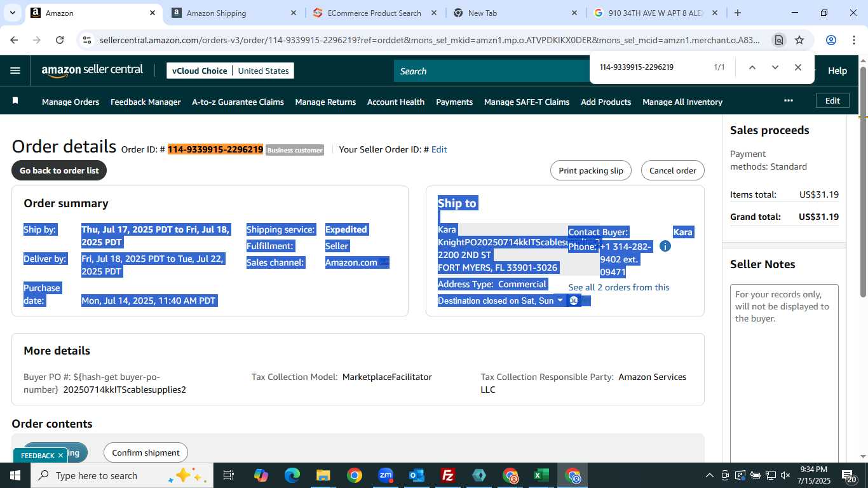This screenshot has width=868, height=488.
Task: Open A-to-z Guarantee Claims
Action: [x=238, y=102]
